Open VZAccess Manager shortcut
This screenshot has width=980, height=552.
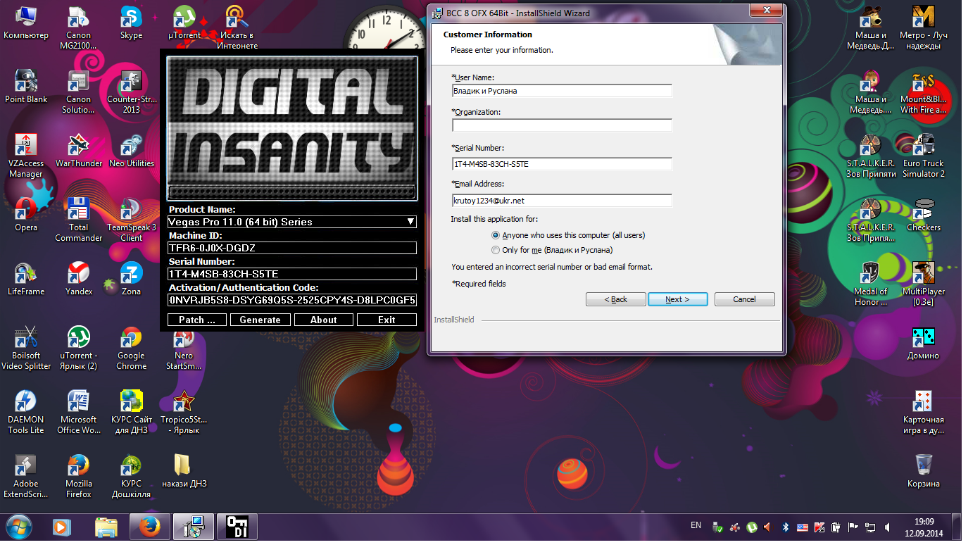click(x=26, y=156)
